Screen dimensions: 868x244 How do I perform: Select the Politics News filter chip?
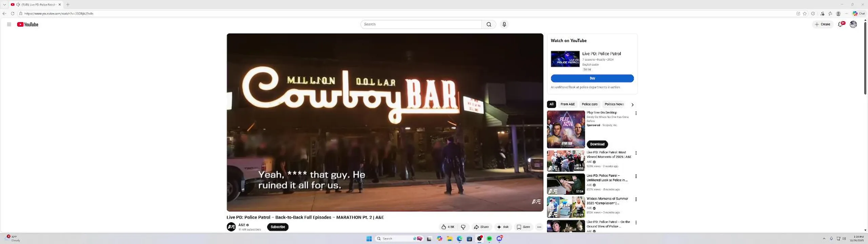[x=614, y=104]
